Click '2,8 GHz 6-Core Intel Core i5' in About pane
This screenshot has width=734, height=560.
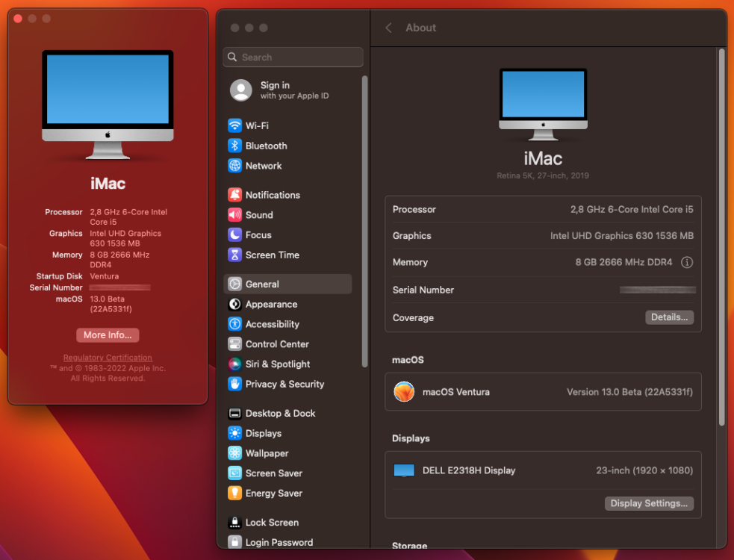point(632,209)
